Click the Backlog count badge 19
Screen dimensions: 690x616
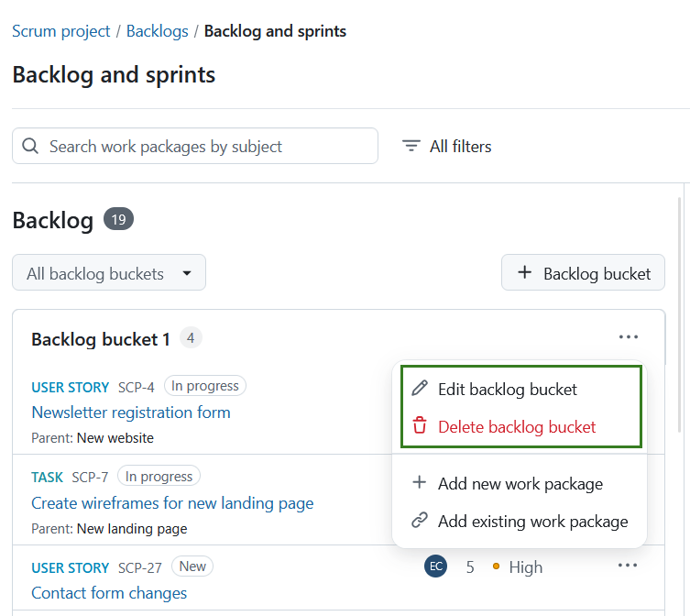tap(118, 219)
